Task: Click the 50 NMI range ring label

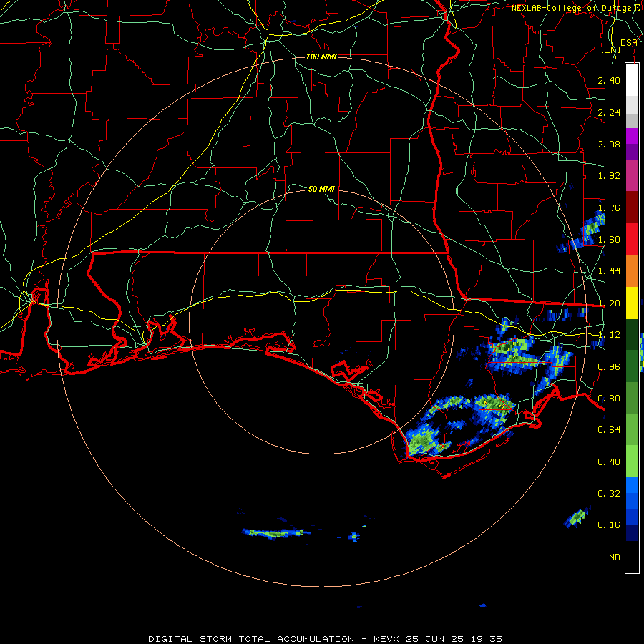Action: tap(321, 189)
